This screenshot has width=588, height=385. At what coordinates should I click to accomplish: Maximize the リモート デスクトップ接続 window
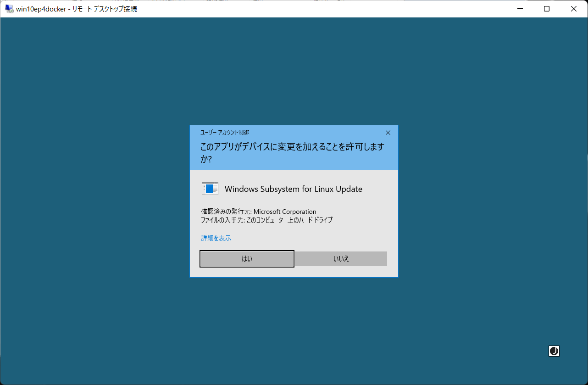[546, 9]
